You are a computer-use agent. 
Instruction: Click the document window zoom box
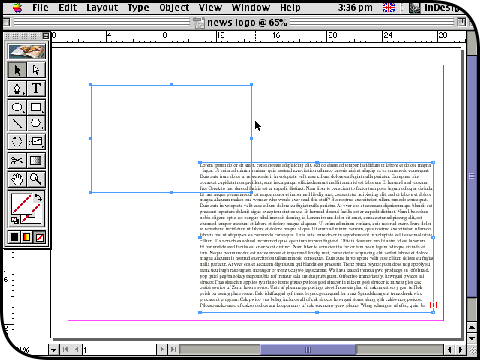tap(462, 22)
